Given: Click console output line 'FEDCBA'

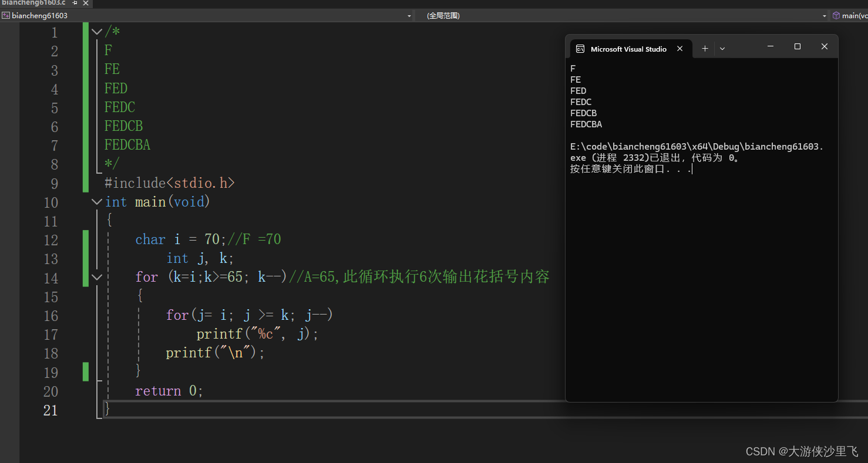Looking at the screenshot, I should 586,124.
